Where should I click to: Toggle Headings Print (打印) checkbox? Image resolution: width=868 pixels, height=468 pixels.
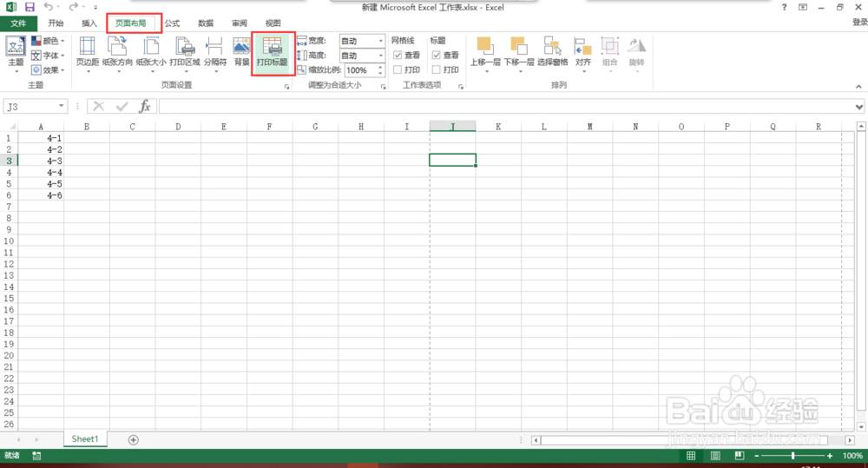click(437, 69)
